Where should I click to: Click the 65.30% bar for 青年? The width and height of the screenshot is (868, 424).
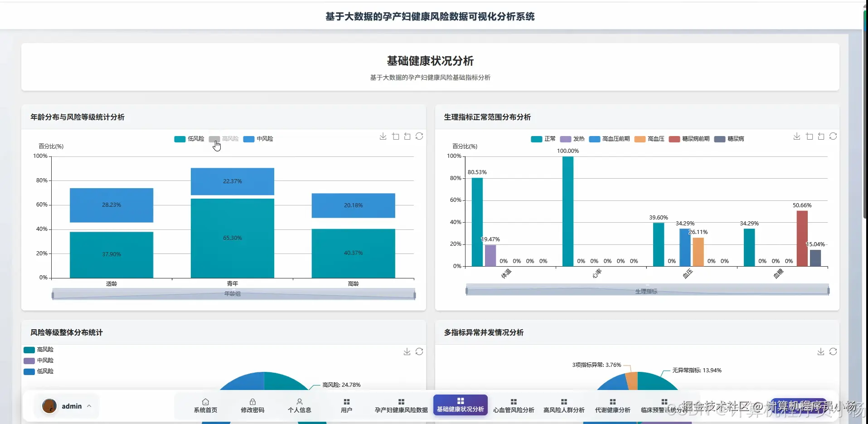click(x=232, y=238)
